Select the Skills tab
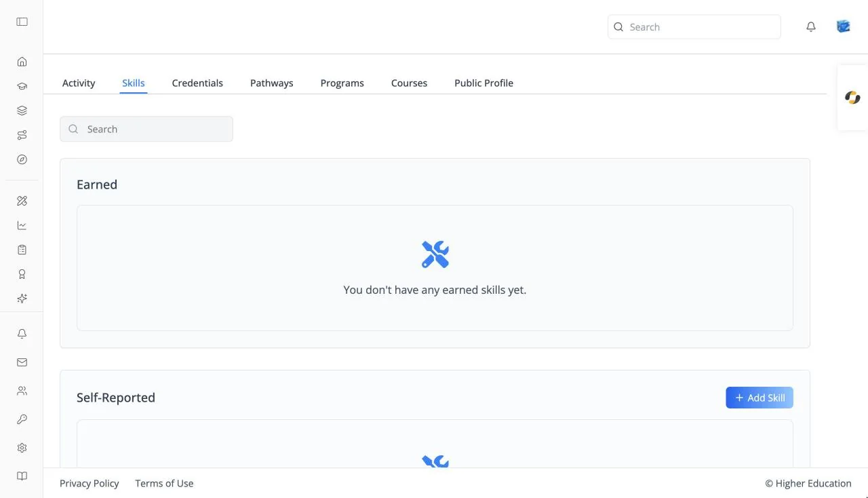 pos(134,83)
